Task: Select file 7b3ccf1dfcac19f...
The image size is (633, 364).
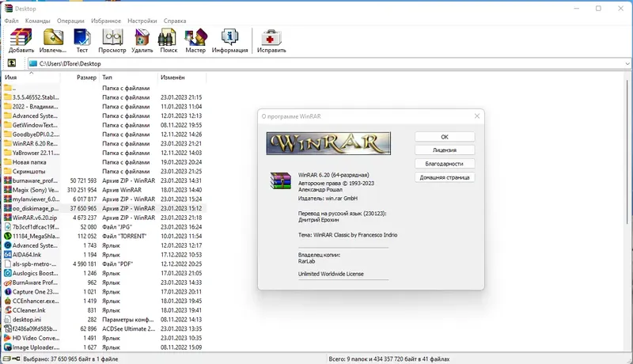Action: 104,227
